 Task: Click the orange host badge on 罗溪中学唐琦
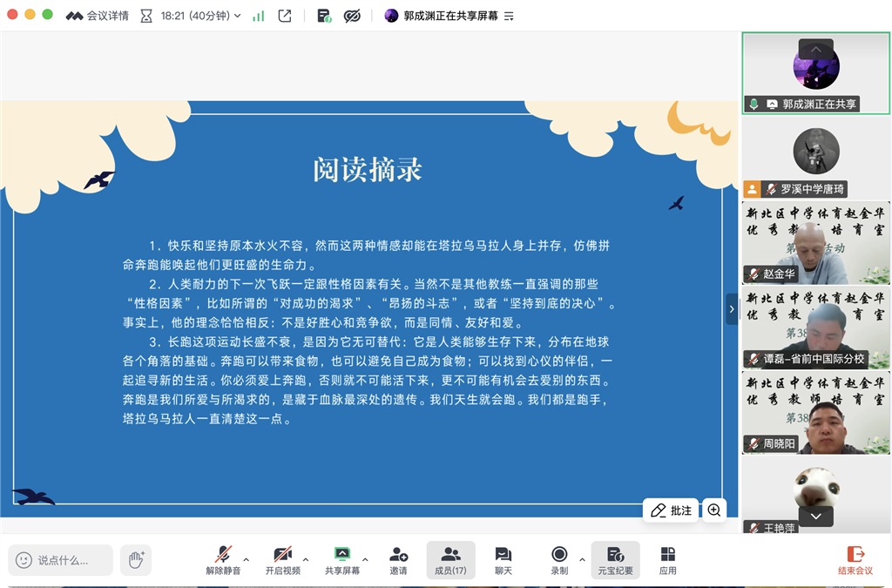pos(752,189)
